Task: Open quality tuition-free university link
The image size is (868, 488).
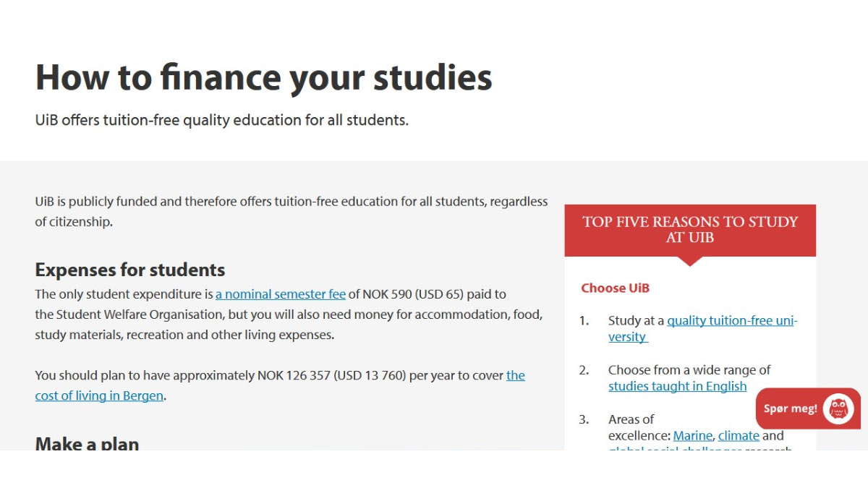Action: click(x=731, y=320)
